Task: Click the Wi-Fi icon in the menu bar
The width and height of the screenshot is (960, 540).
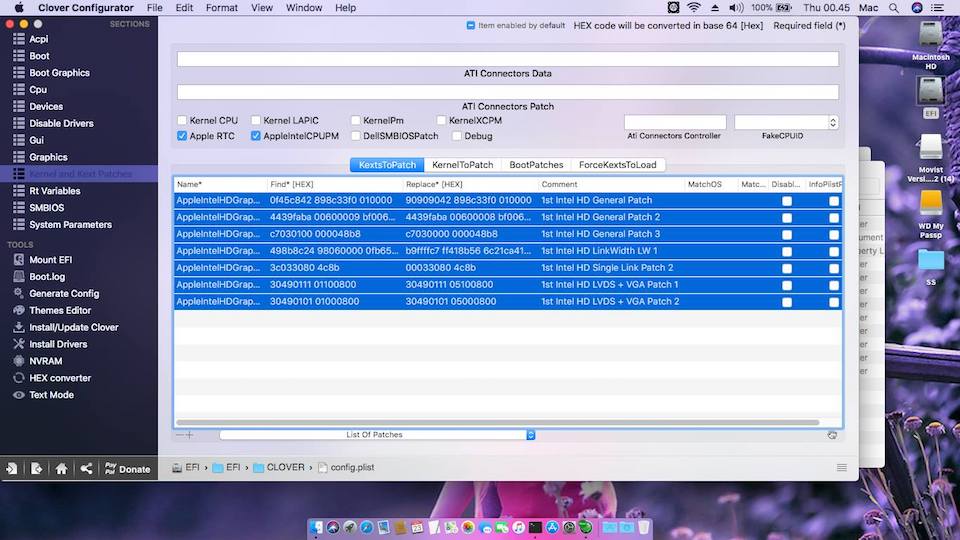Action: (x=694, y=8)
